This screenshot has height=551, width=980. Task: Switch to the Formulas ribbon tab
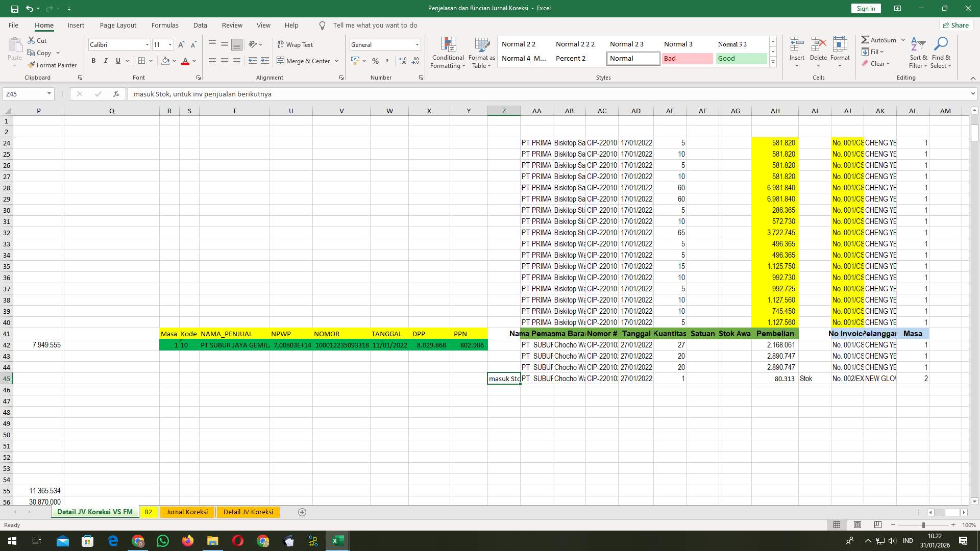tap(165, 25)
